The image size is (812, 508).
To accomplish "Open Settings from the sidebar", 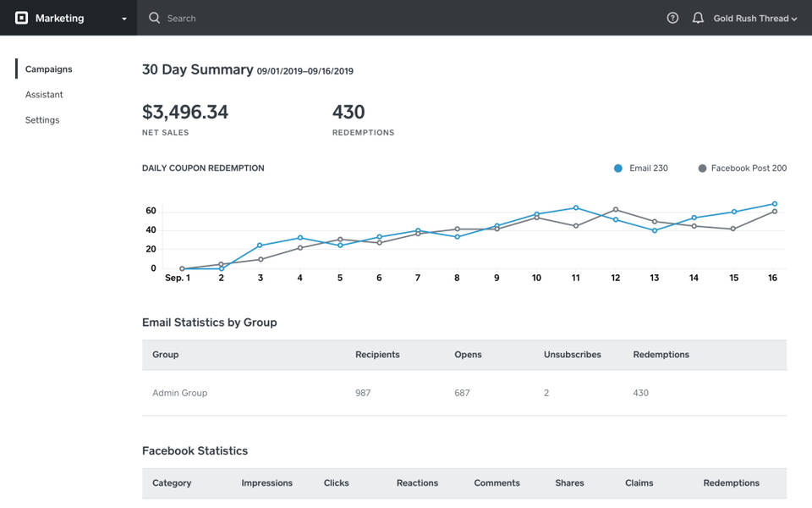I will (x=42, y=119).
